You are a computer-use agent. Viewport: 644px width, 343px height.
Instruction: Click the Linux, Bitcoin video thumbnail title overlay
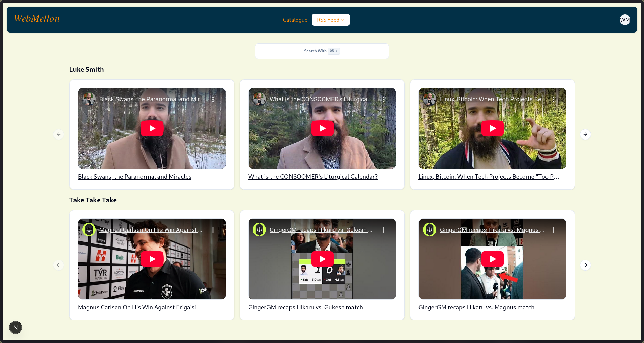(492, 99)
